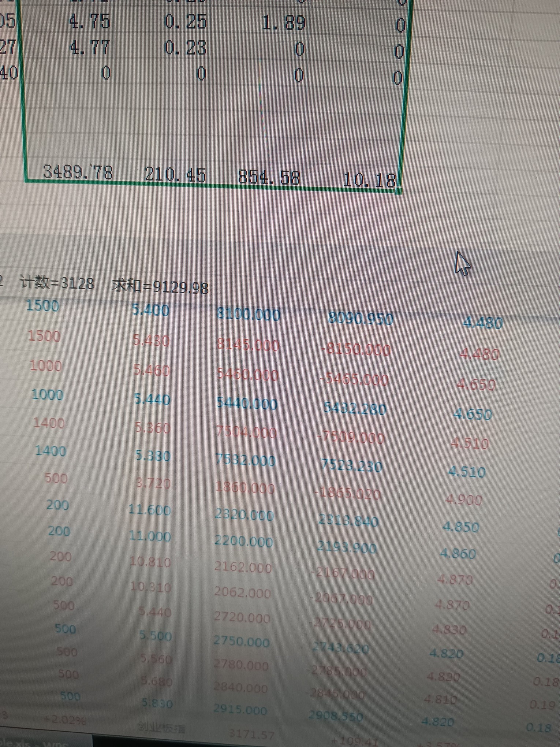560x747 pixels.
Task: Click the value 4.860
Action: coord(458,553)
